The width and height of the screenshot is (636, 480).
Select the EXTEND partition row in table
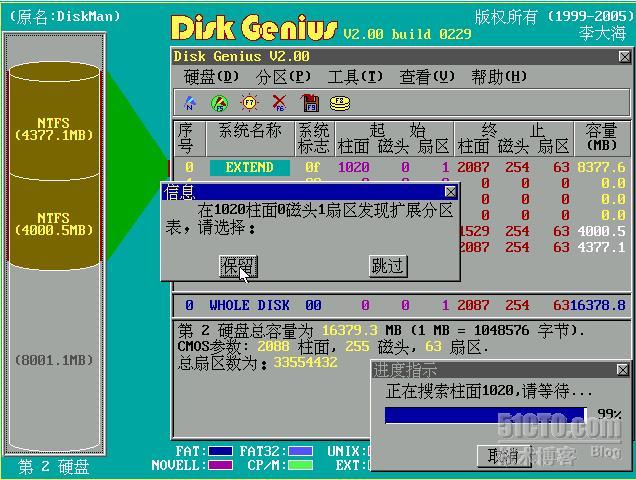pyautogui.click(x=249, y=167)
